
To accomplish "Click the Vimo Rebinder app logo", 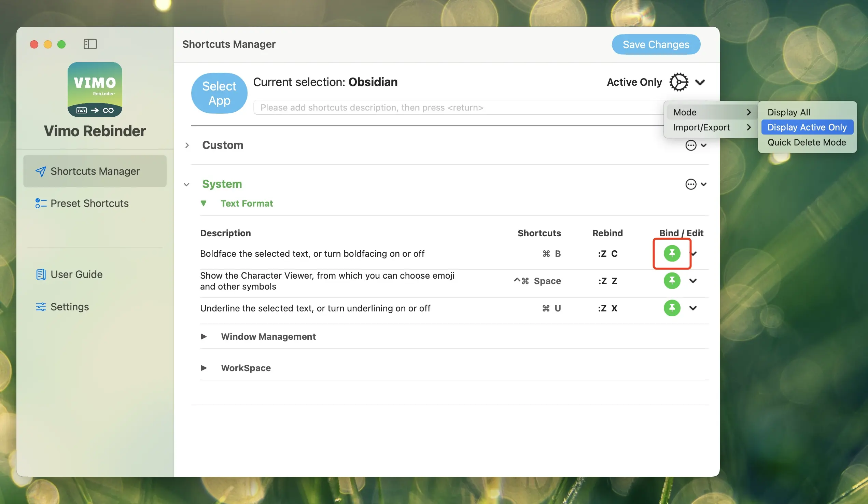I will tap(95, 89).
